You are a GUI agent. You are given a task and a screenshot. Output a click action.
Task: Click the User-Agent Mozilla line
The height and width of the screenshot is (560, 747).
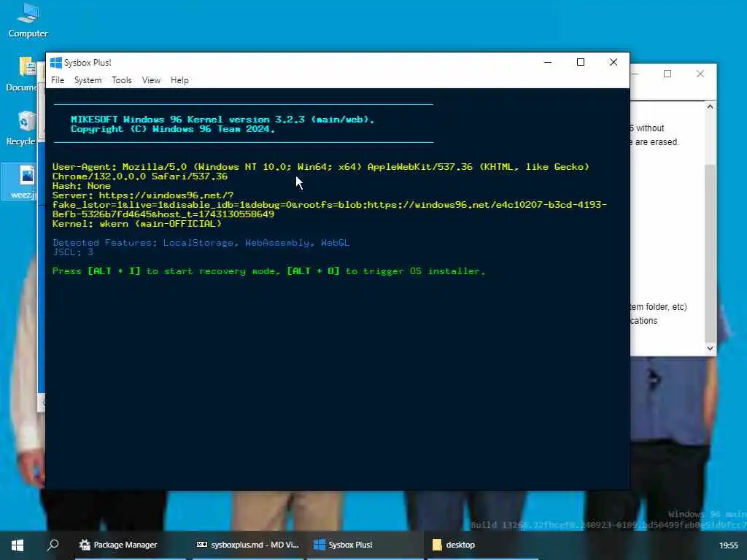pyautogui.click(x=321, y=167)
